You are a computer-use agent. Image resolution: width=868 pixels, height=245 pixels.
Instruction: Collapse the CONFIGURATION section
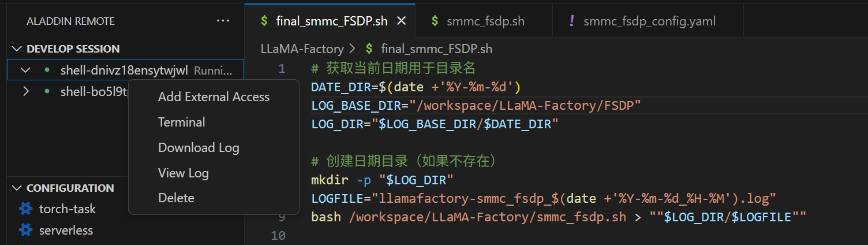point(17,188)
